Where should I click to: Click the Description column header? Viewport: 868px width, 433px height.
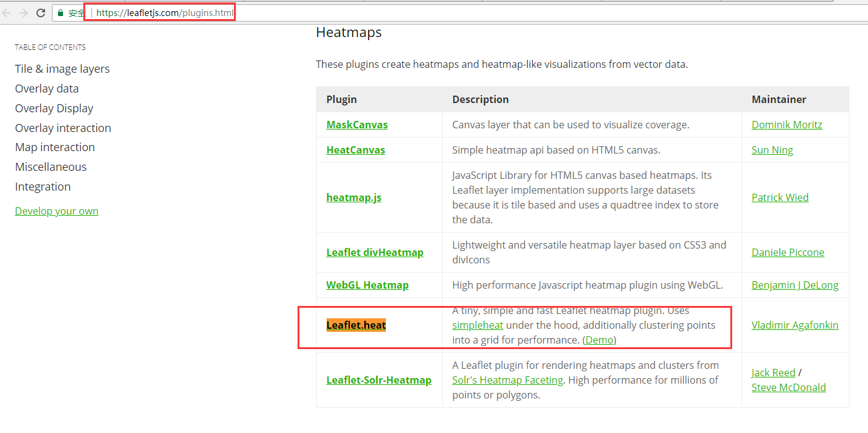point(480,99)
